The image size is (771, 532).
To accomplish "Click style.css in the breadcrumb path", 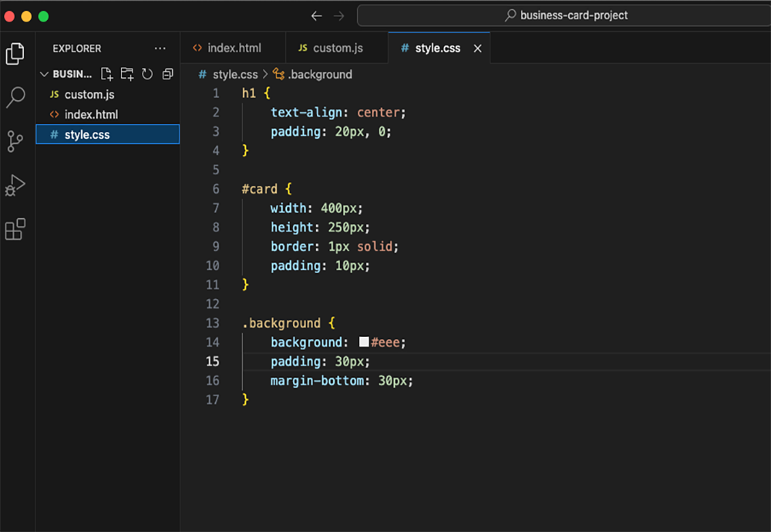I will pyautogui.click(x=235, y=74).
